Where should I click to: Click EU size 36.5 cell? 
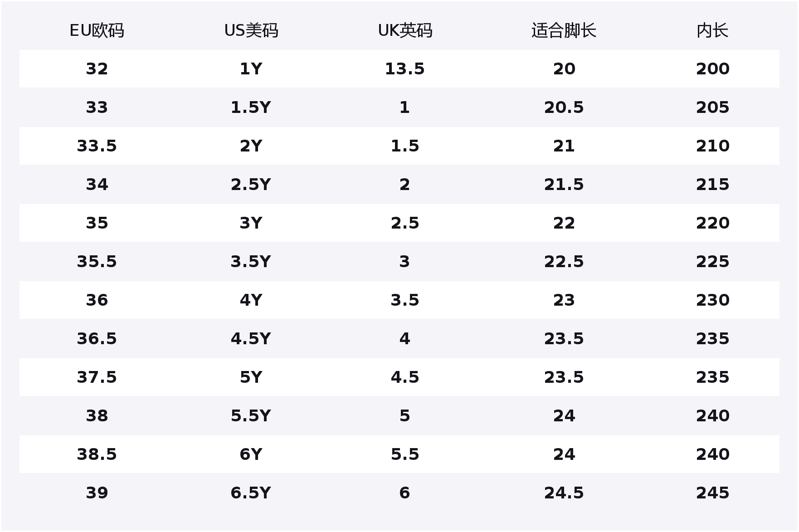pos(97,339)
